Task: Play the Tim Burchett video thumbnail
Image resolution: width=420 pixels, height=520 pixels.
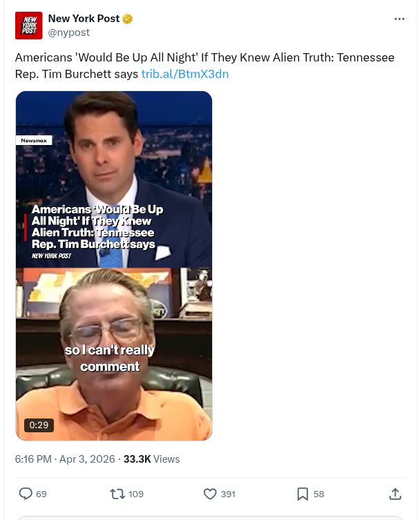Action: pos(114,266)
